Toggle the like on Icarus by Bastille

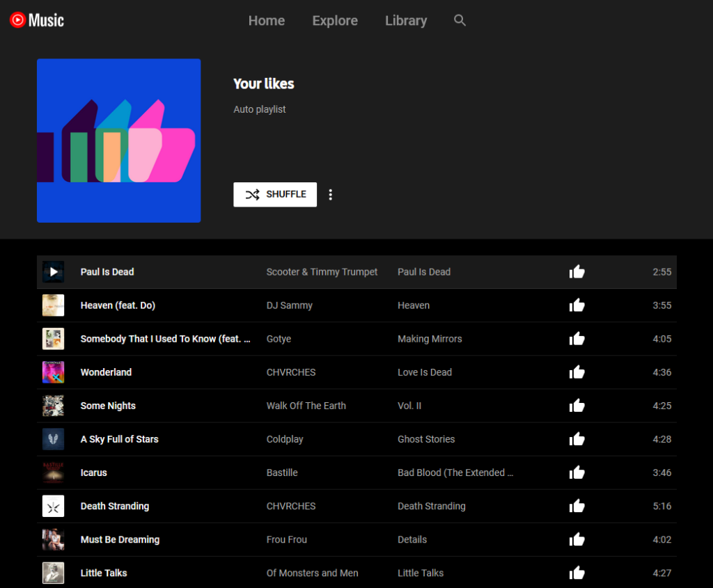point(577,472)
